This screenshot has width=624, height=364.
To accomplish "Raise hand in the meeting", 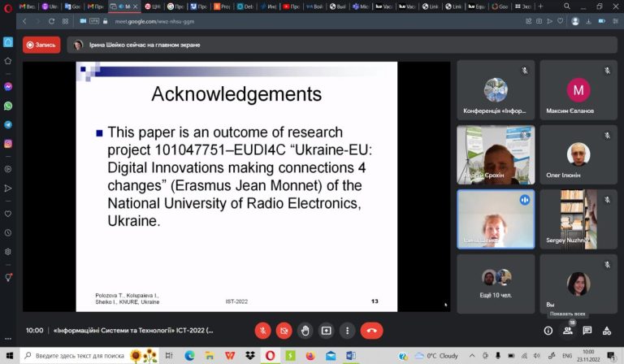I will pos(305,331).
